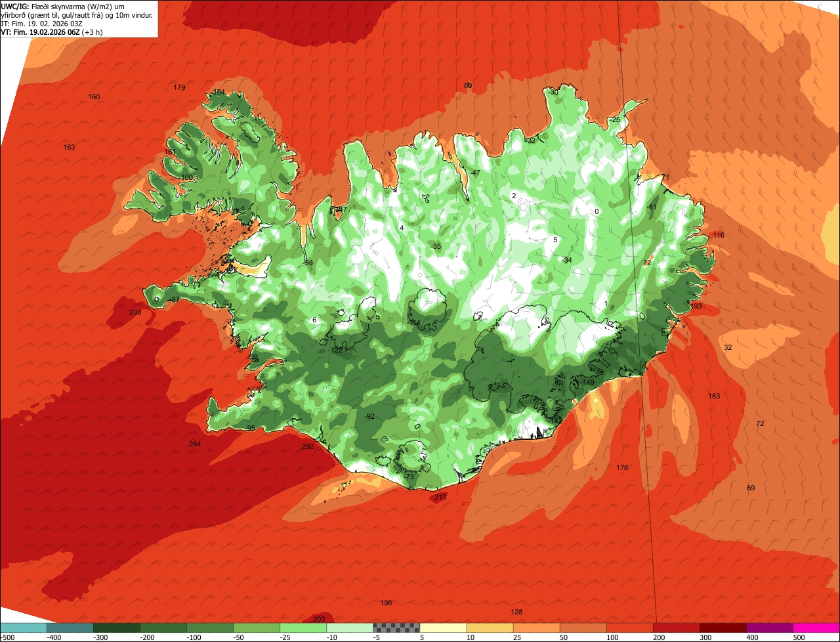Click the checkered -5 to 5 legend swatch
Viewport: 840px width, 642px height.
[x=396, y=628]
